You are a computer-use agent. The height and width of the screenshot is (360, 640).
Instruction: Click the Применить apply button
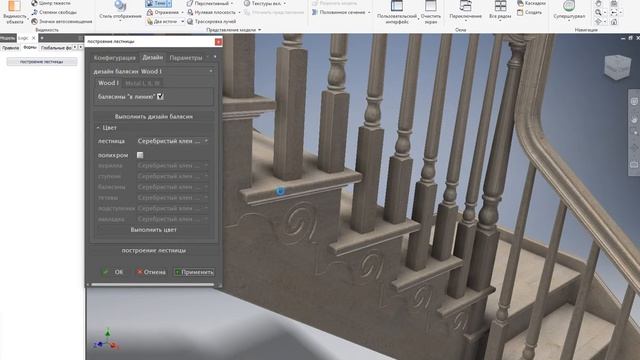(x=194, y=272)
